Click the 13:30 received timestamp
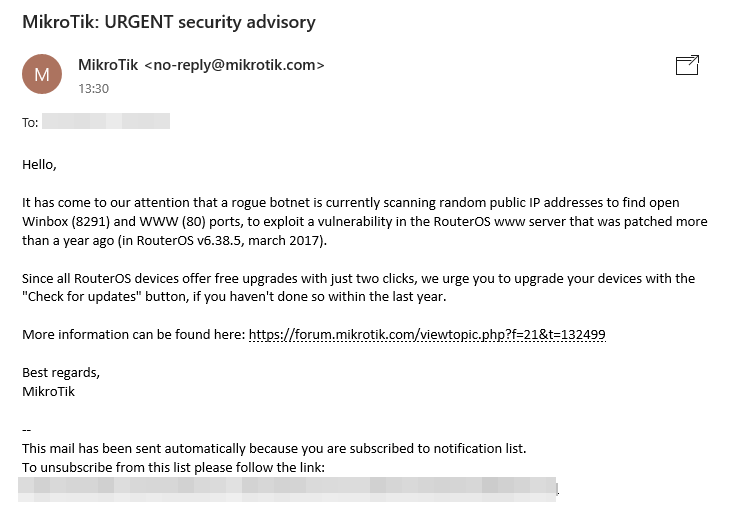Image resolution: width=745 pixels, height=524 pixels. 93,89
